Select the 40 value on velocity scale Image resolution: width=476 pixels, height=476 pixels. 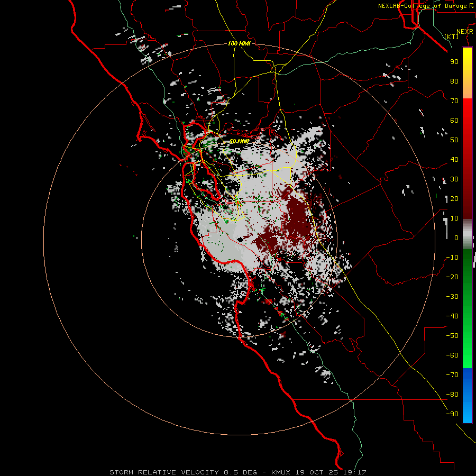(454, 160)
